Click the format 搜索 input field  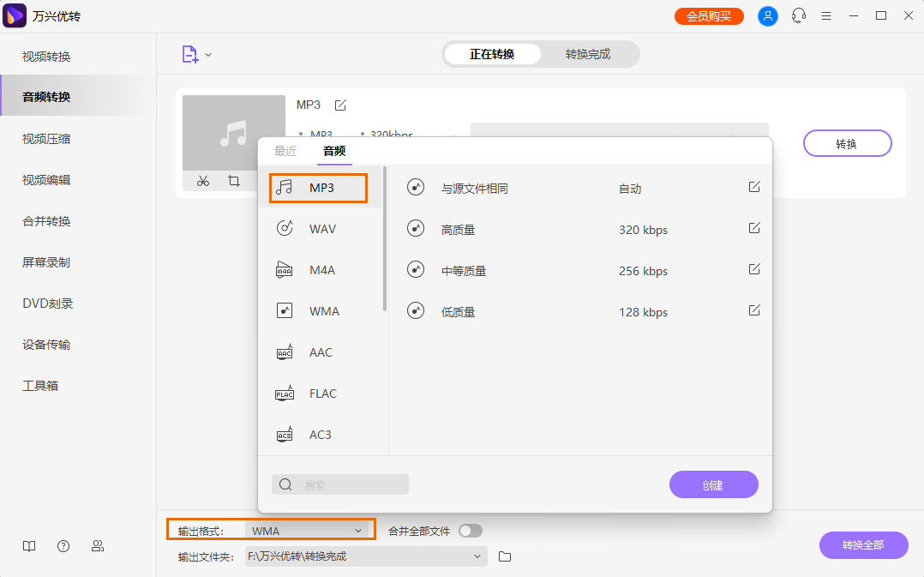pyautogui.click(x=340, y=484)
